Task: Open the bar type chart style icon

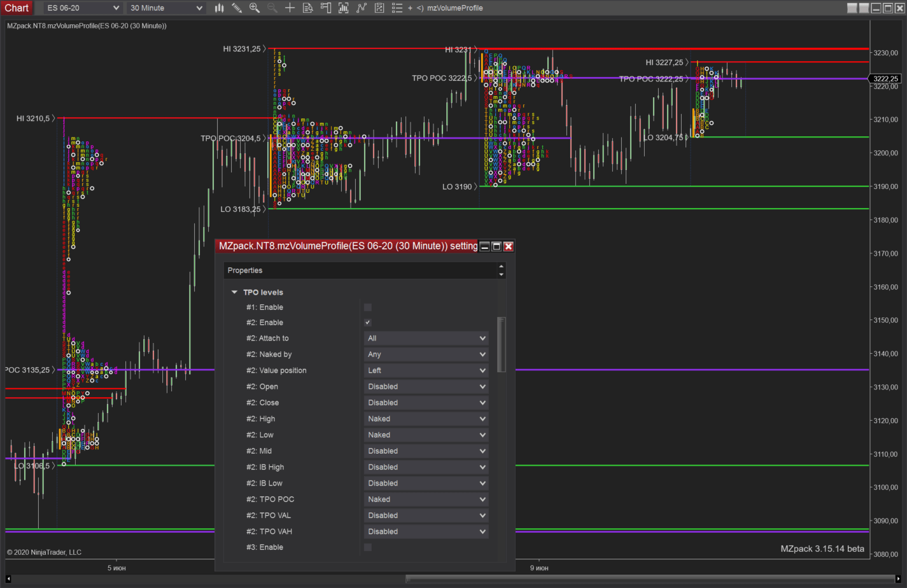Action: pos(219,8)
